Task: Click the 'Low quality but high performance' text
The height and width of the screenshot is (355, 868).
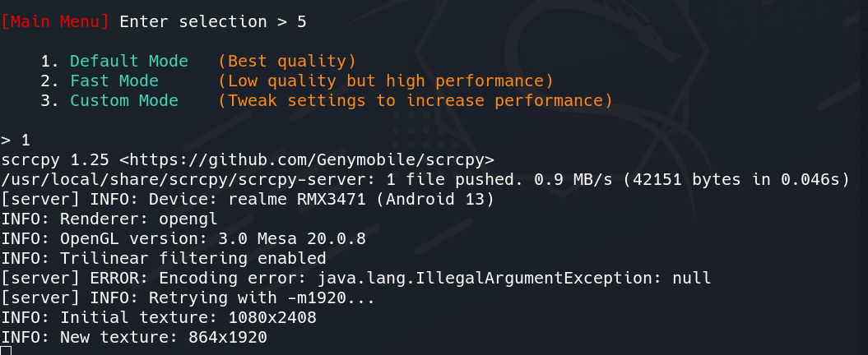Action: coord(386,81)
